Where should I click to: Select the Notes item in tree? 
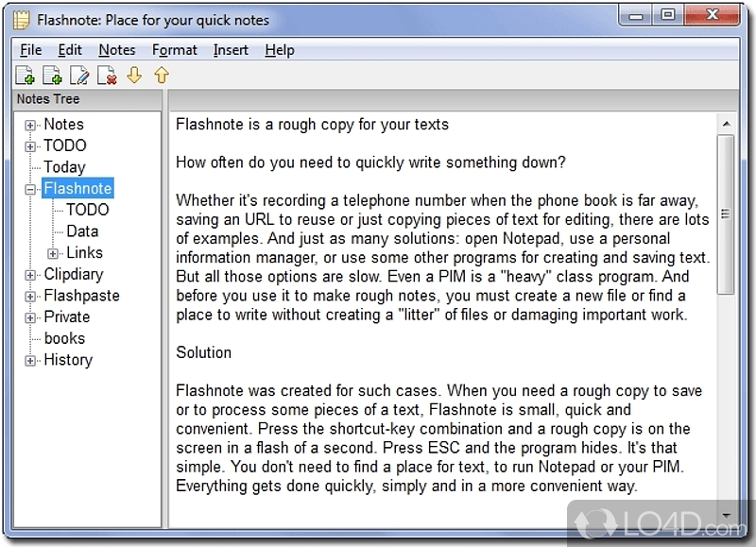click(63, 125)
